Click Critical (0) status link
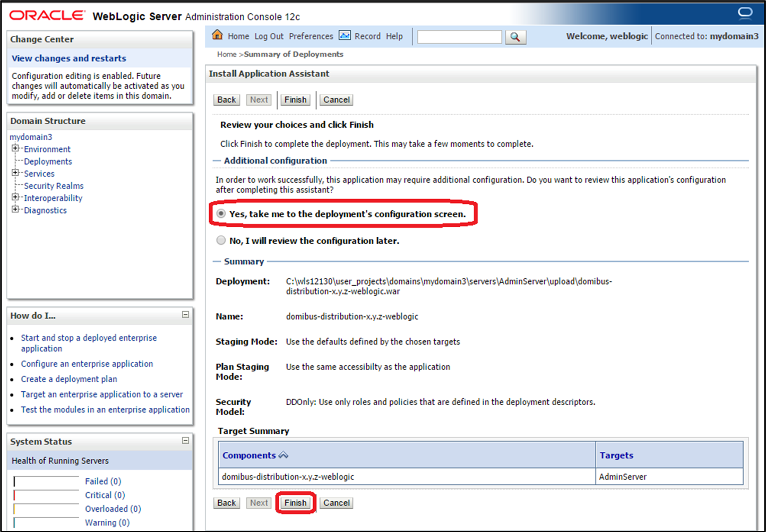Viewport: 766px width, 532px height. [105, 495]
